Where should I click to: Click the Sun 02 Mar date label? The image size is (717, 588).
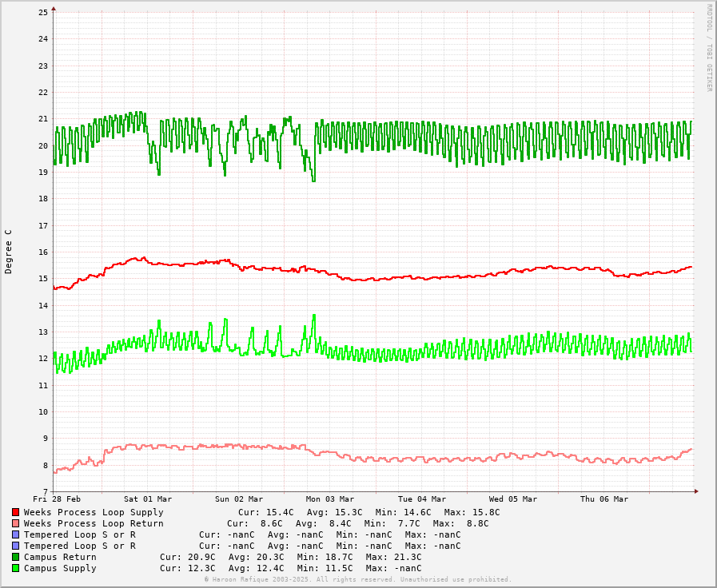[x=239, y=499]
